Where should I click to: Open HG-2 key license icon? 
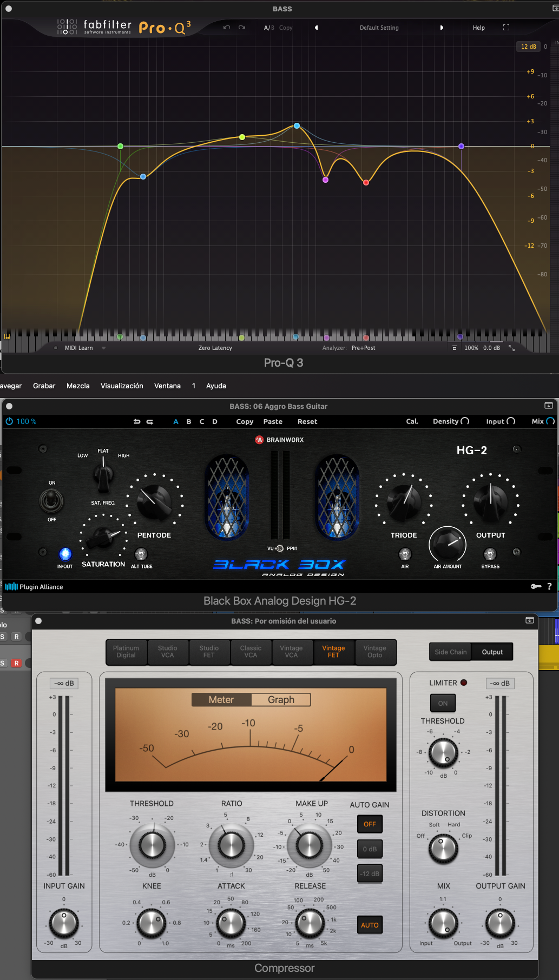536,586
